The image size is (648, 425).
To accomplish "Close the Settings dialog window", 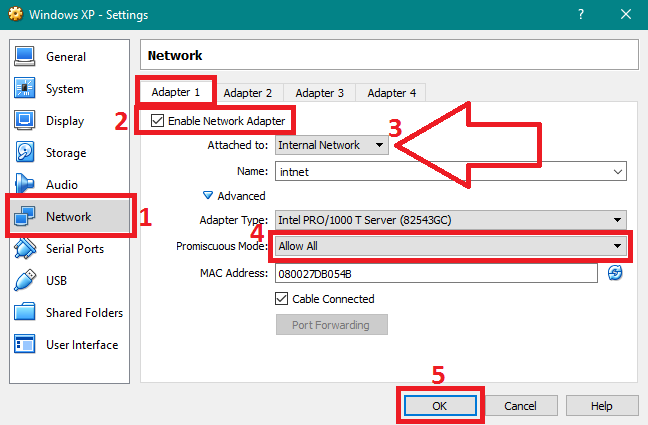I will pyautogui.click(x=626, y=14).
